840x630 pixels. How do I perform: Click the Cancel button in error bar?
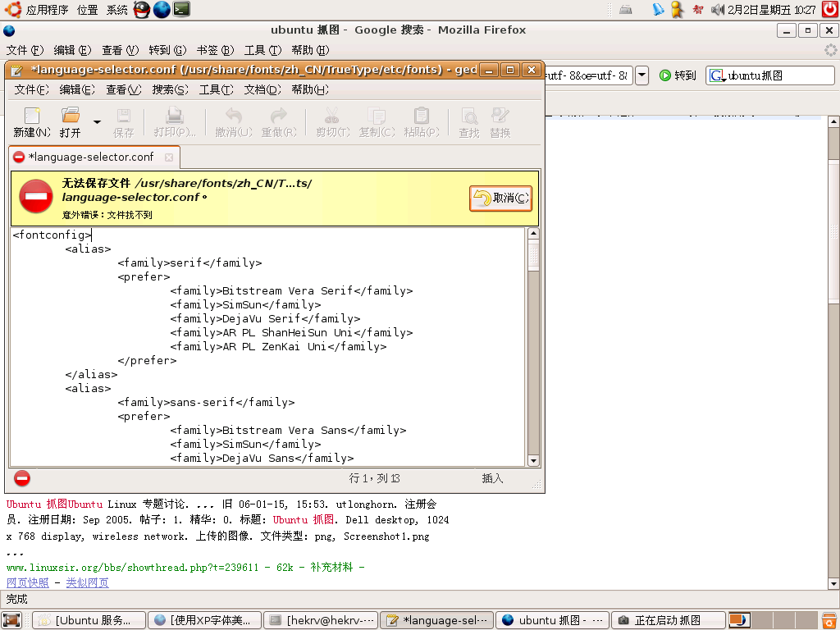click(x=500, y=199)
